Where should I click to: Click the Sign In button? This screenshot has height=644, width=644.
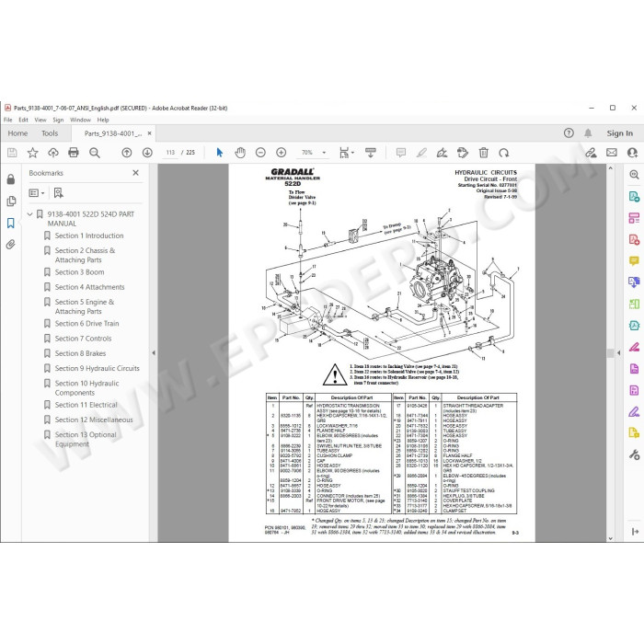click(x=619, y=133)
